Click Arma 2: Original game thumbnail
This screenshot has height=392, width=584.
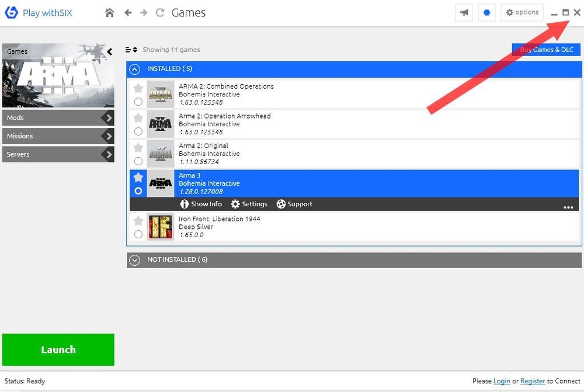tap(161, 154)
